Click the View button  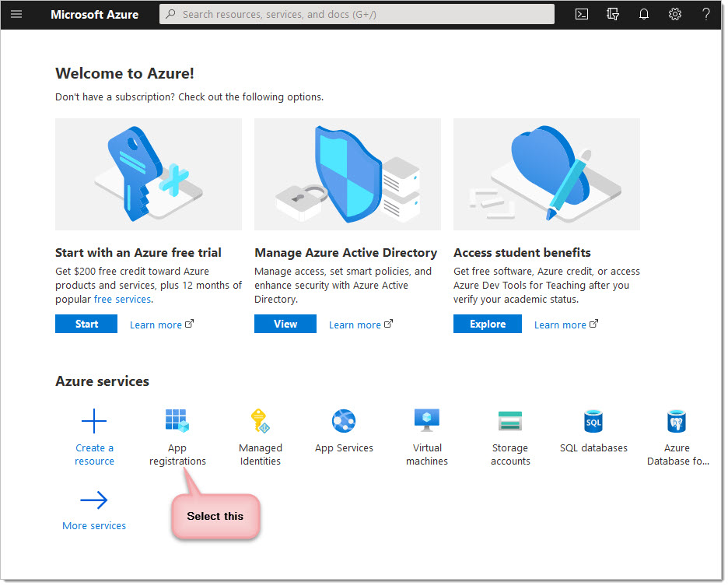pos(285,324)
